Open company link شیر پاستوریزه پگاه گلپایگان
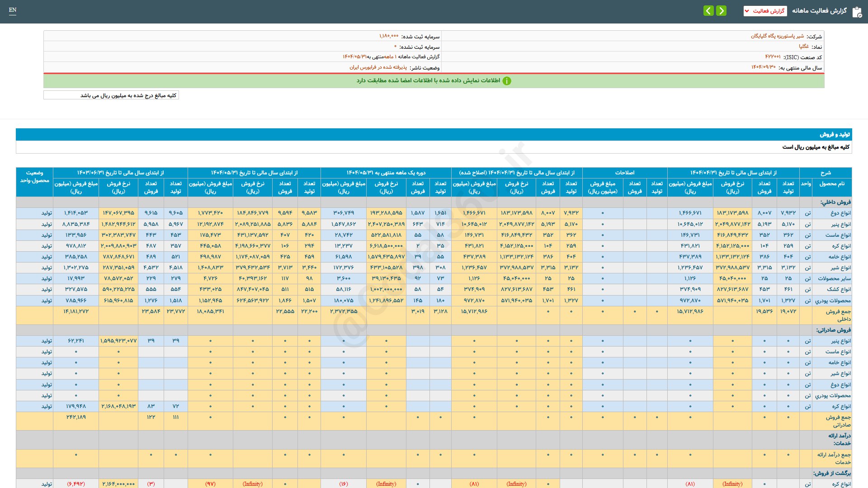The image size is (868, 488). [x=778, y=36]
